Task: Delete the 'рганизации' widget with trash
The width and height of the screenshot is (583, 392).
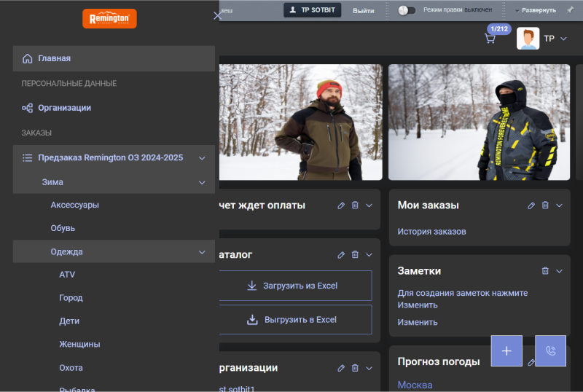Action: coord(355,368)
